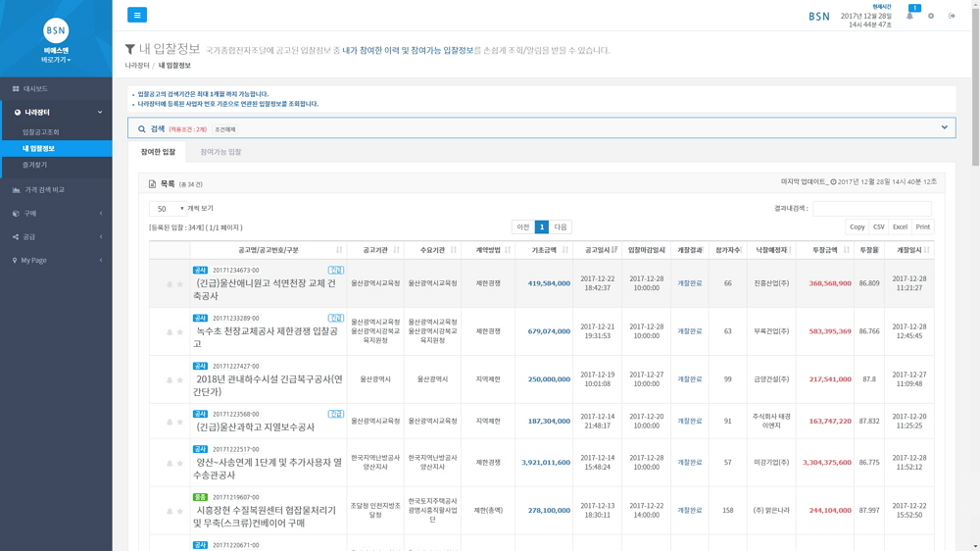Viewport: 980px width, 551px height.
Task: Expand the 검색 panel chevron
Action: [x=945, y=127]
